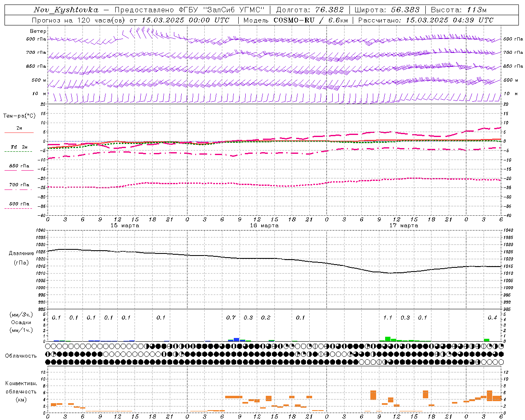Screen dimensions: 525x420
Task: Click the green dashed line sample under 'Td 2м'
Action: click(18, 151)
